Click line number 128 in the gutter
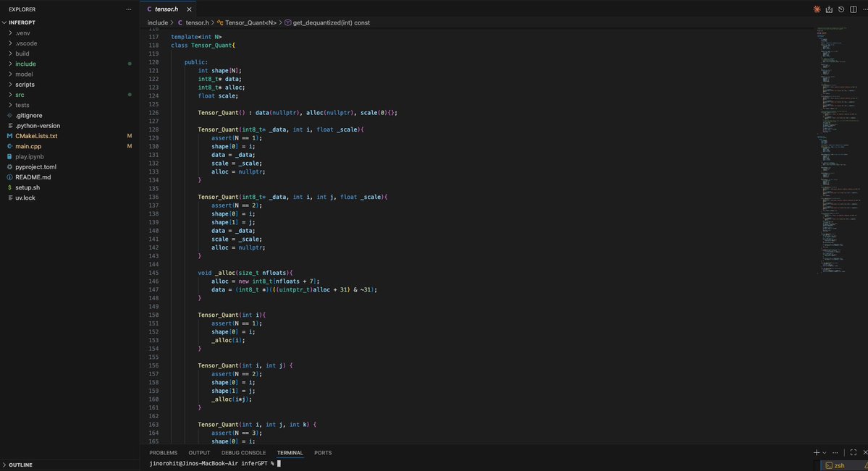Image resolution: width=868 pixels, height=471 pixels. 153,130
